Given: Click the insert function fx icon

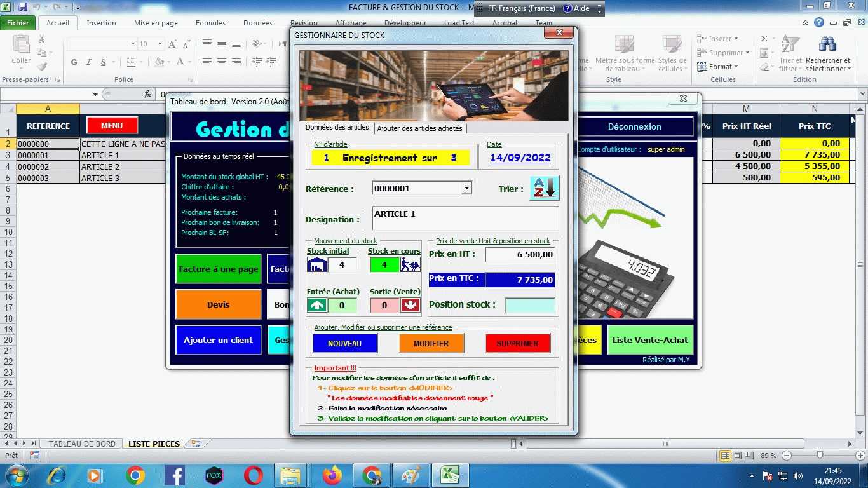Looking at the screenshot, I should click(147, 94).
